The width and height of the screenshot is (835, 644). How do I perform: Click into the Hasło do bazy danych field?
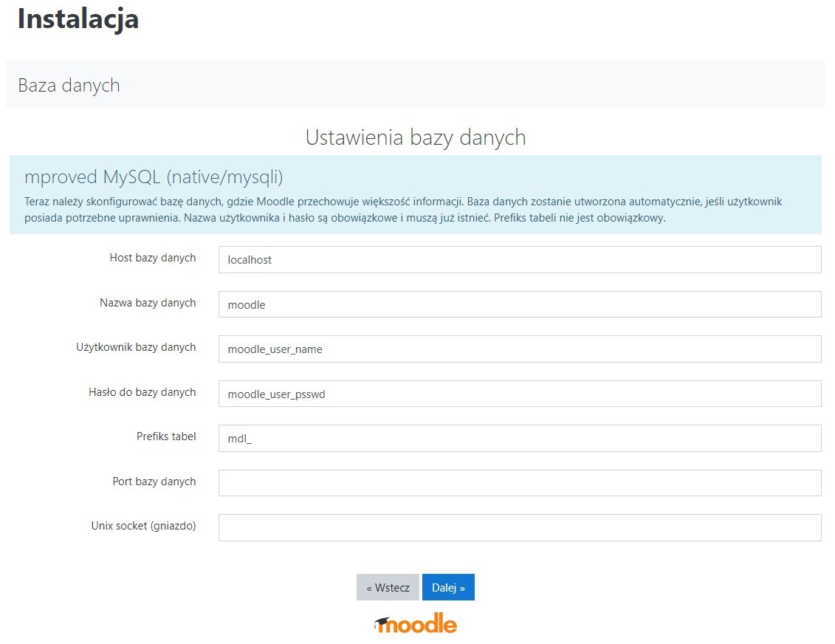519,394
